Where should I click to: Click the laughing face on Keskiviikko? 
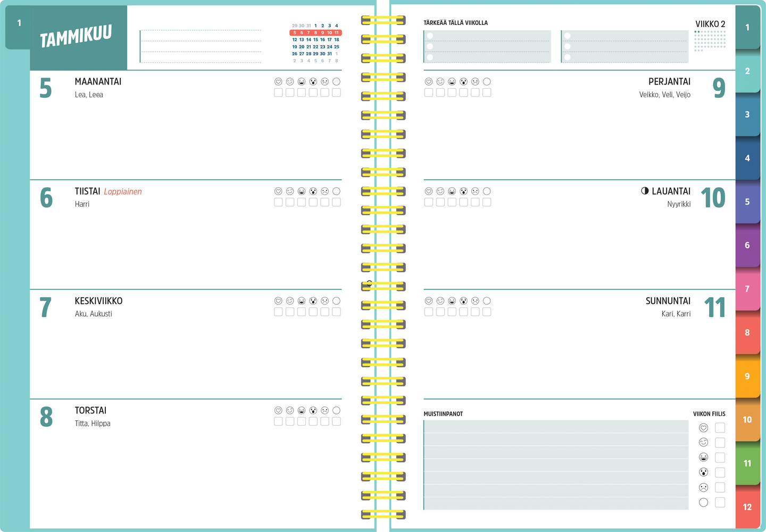[302, 301]
